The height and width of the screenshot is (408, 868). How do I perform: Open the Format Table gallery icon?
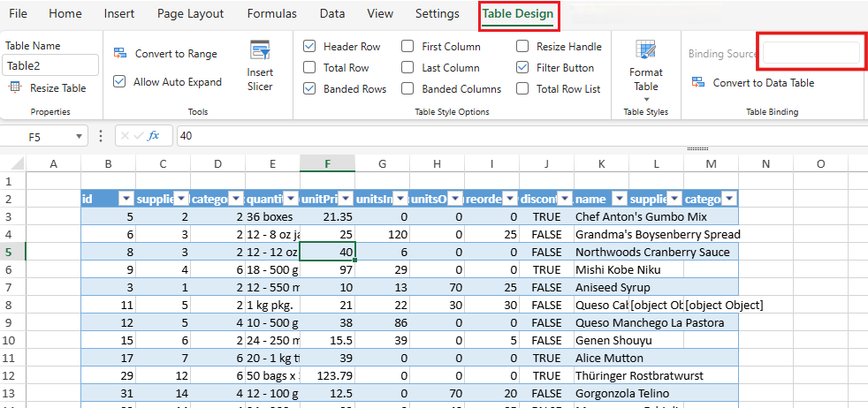click(645, 50)
